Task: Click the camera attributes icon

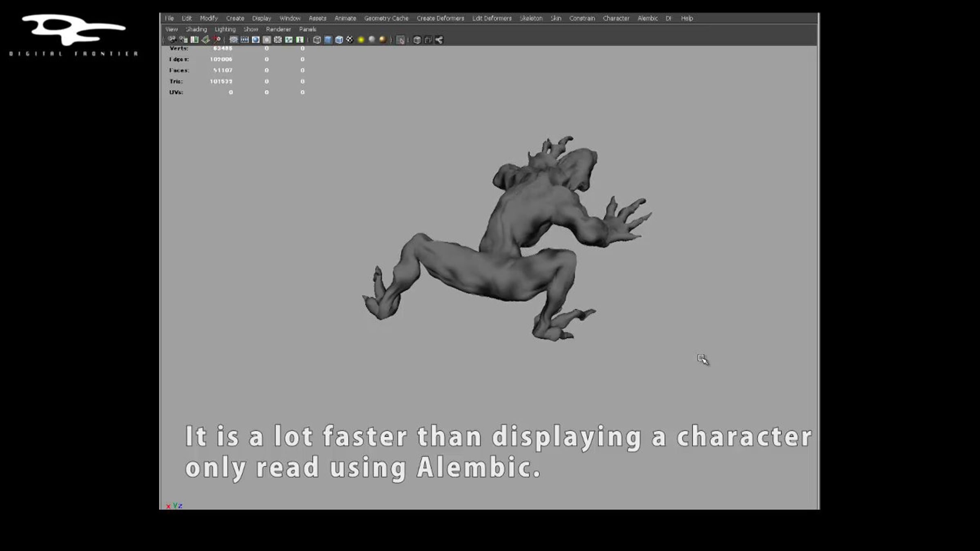Action: (183, 40)
